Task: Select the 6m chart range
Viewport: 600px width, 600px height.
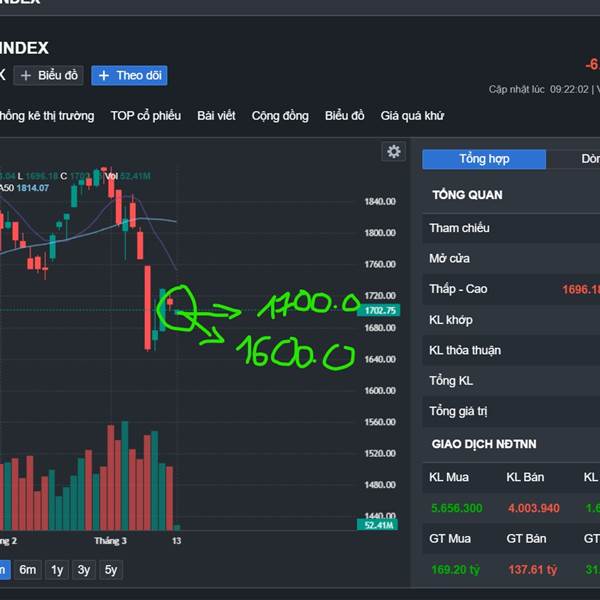Action: click(27, 570)
